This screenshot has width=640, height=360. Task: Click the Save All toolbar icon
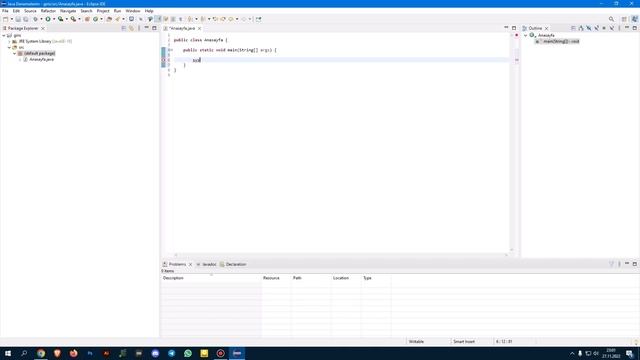(x=26, y=19)
